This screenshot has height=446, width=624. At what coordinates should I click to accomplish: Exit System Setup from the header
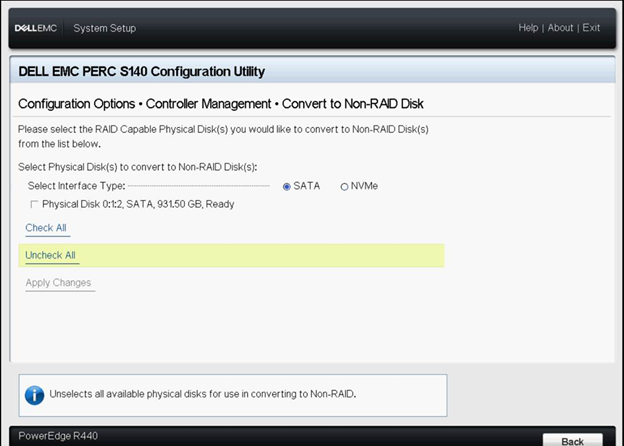point(591,28)
